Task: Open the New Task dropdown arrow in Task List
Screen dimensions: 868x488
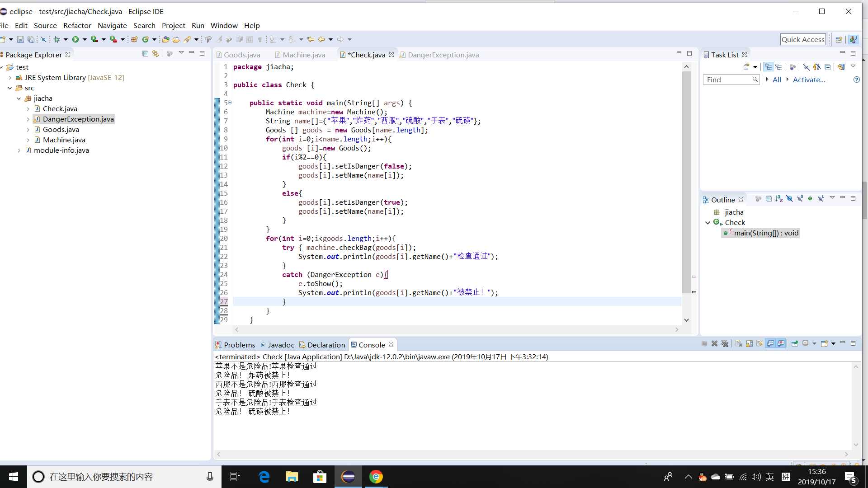Action: coord(755,67)
